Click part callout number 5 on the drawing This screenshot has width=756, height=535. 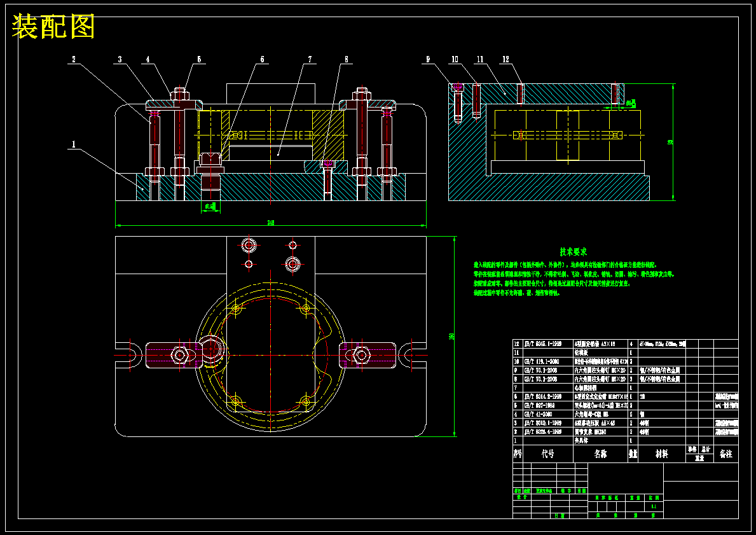198,59
